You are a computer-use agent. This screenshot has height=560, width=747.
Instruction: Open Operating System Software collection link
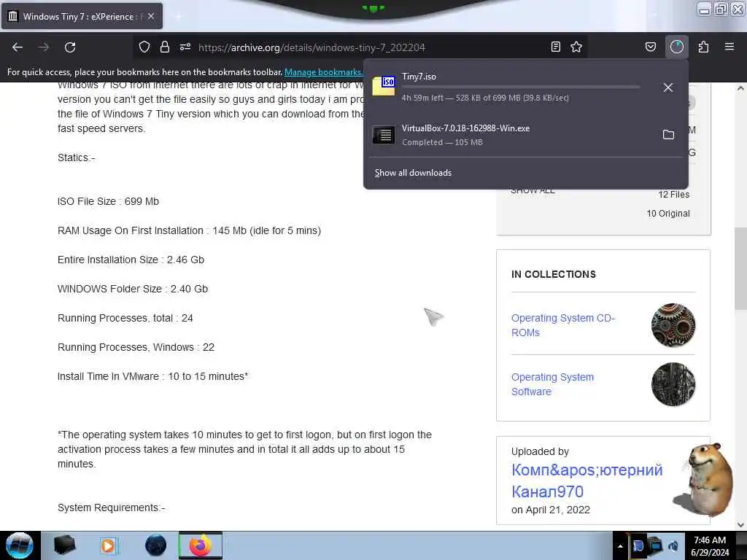coord(553,384)
